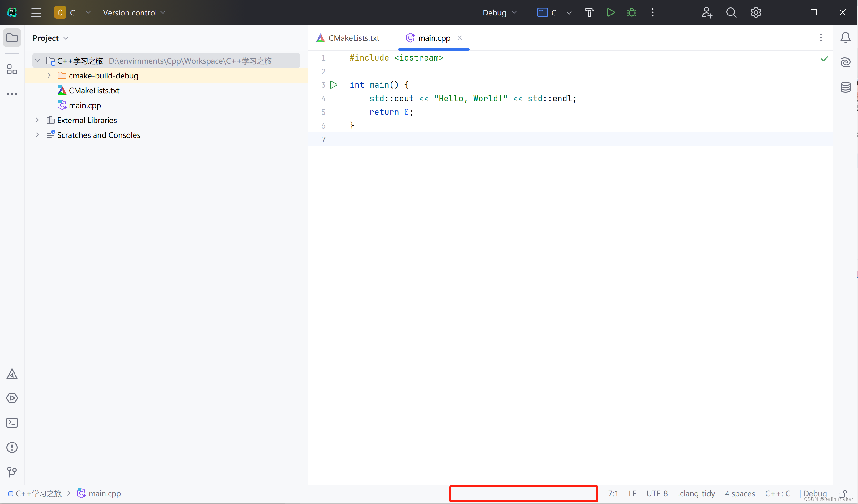The width and height of the screenshot is (858, 504).
Task: Open More tool windows ellipsis in left sidebar
Action: coord(12,94)
